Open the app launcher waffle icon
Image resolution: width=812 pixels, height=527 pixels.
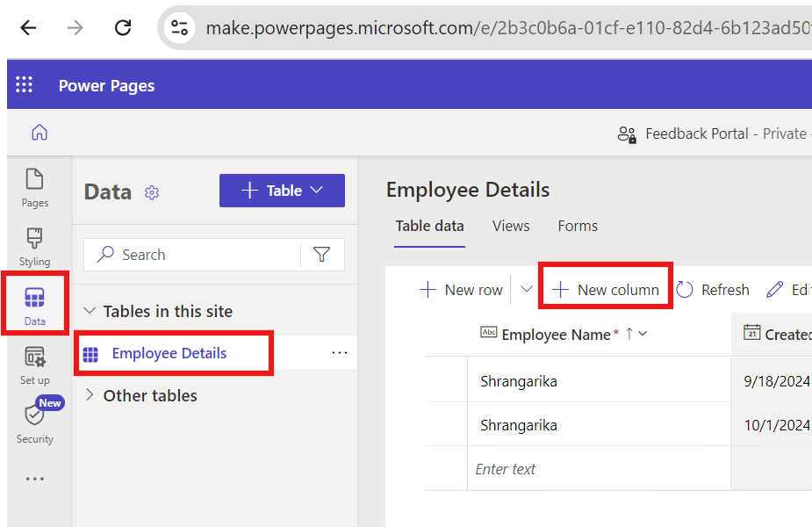click(25, 85)
